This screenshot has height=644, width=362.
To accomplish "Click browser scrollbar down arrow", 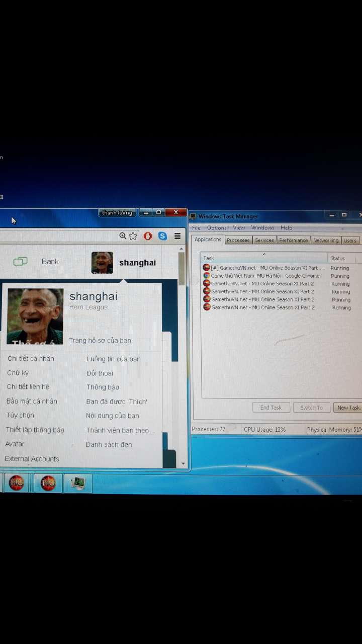I will [x=183, y=463].
